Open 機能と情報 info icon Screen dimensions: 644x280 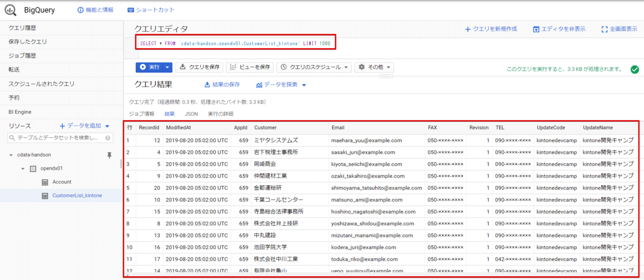point(80,10)
